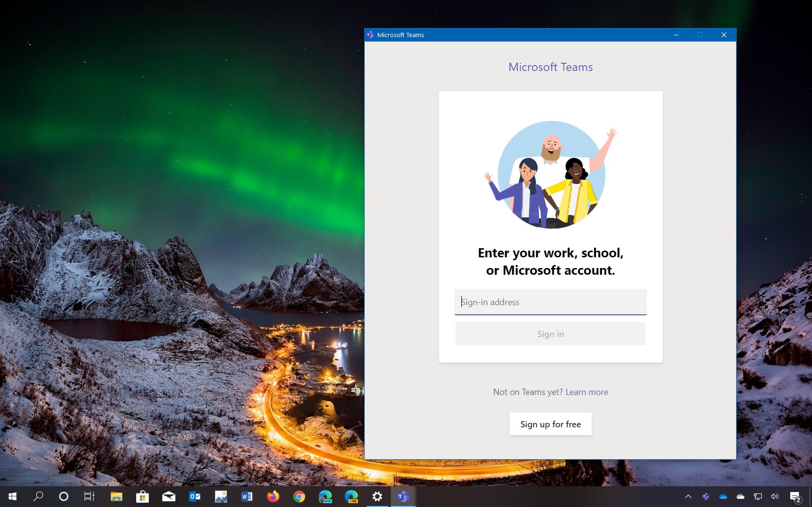Launch Outlook from the taskbar
The height and width of the screenshot is (507, 812).
195,496
